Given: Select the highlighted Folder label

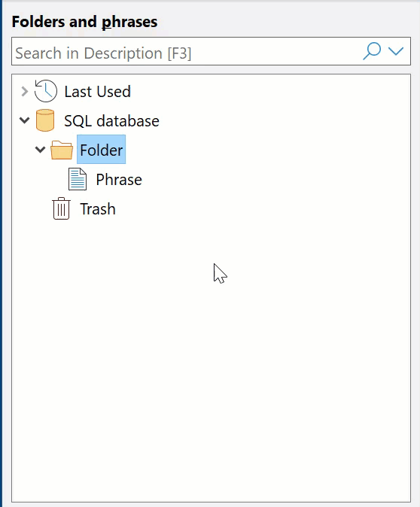Looking at the screenshot, I should (102, 150).
